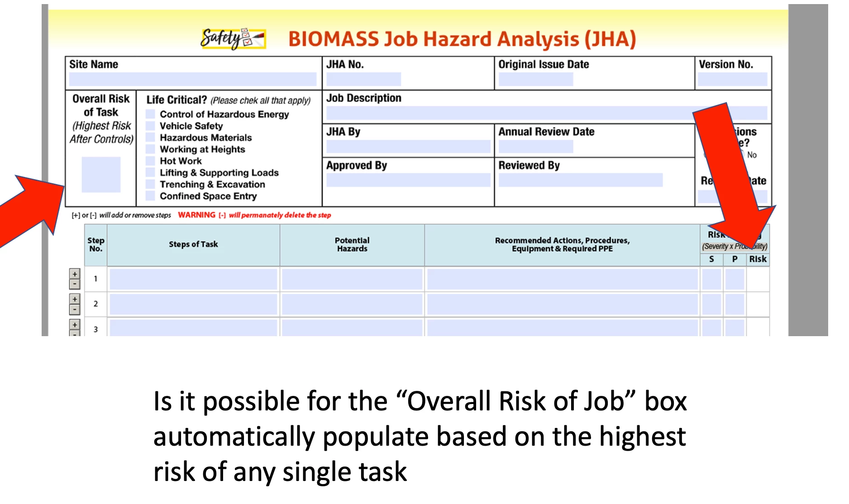Click the Version No. input field
Image resolution: width=849 pixels, height=504 pixels.
tap(732, 79)
